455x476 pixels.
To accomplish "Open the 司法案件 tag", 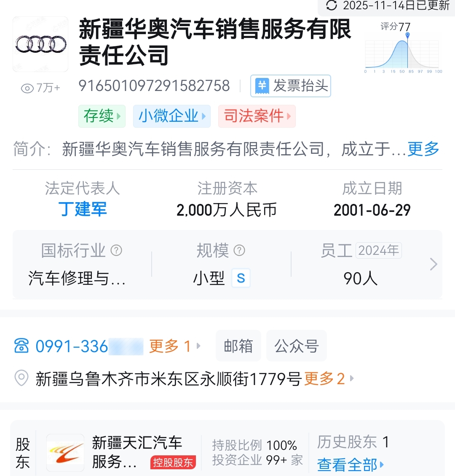I will [257, 116].
